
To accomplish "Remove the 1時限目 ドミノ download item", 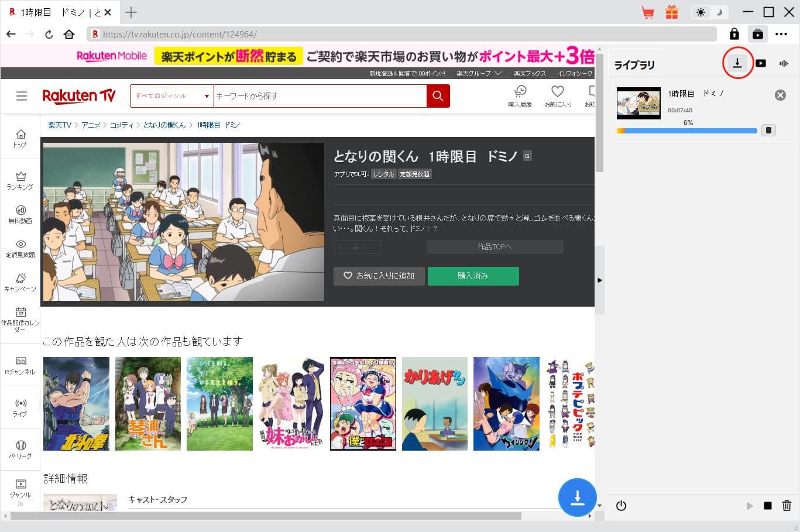I will (780, 95).
